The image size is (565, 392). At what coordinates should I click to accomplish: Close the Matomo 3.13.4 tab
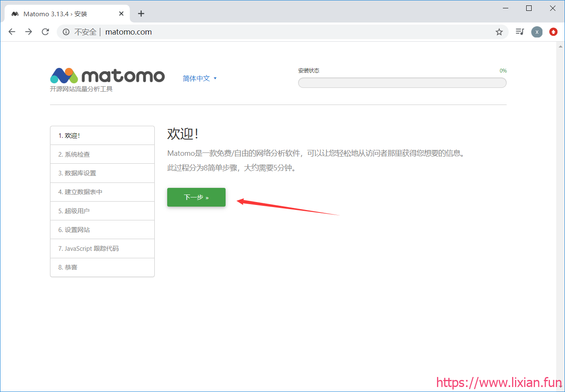[x=121, y=14]
